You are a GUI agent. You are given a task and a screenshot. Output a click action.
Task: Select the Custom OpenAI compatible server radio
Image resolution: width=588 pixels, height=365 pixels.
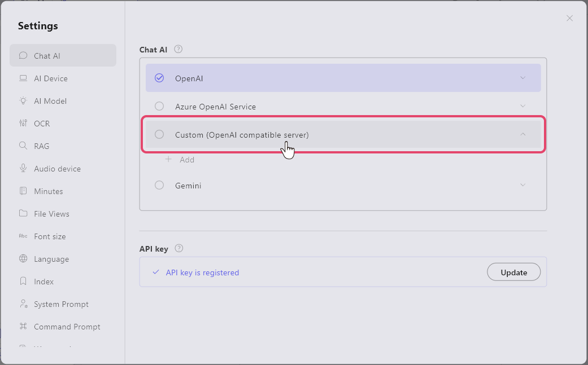pos(159,135)
